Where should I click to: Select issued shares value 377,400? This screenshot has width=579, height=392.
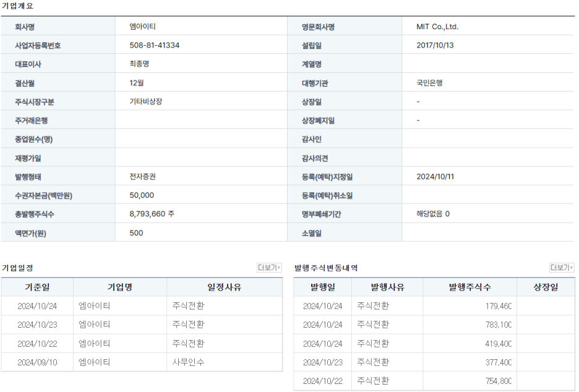499,362
